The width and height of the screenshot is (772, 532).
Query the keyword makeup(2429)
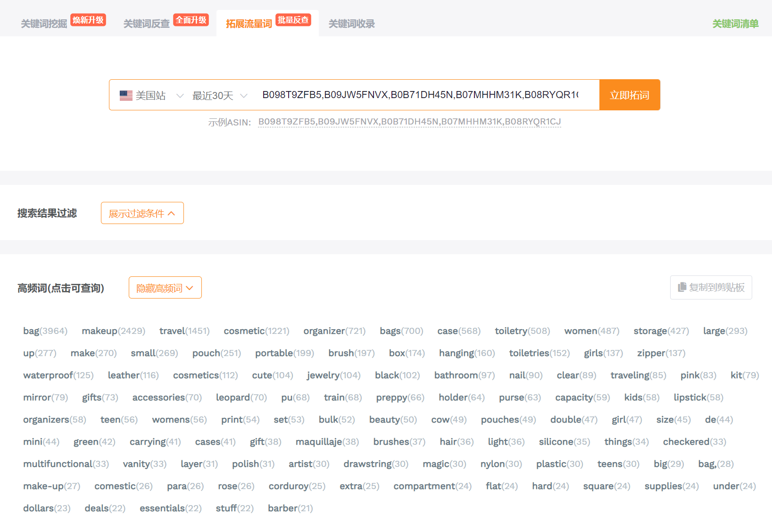114,331
